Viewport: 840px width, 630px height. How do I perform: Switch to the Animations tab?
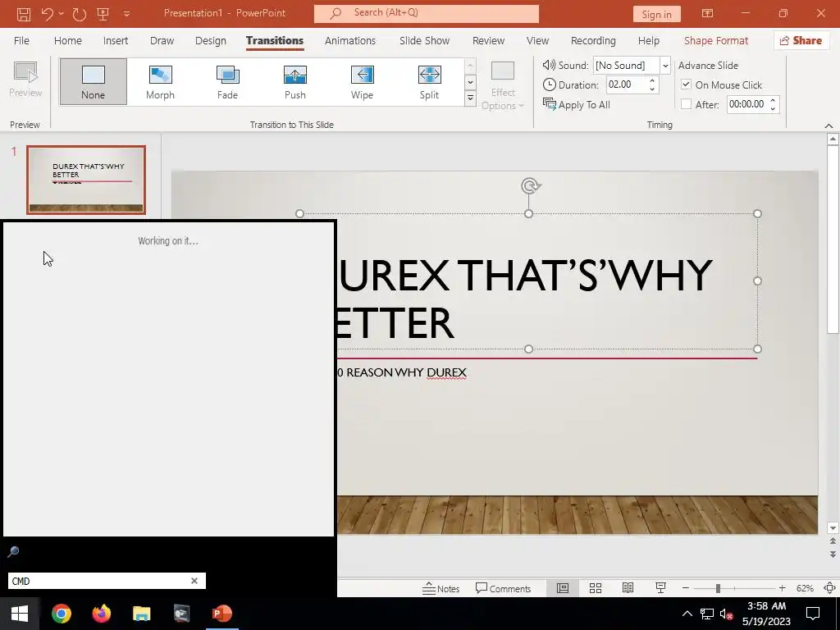(x=350, y=41)
